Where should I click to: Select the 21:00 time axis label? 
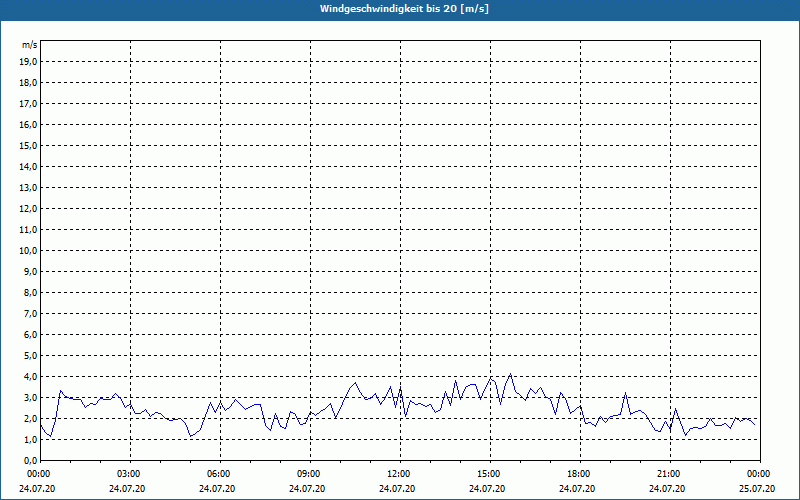coord(668,474)
